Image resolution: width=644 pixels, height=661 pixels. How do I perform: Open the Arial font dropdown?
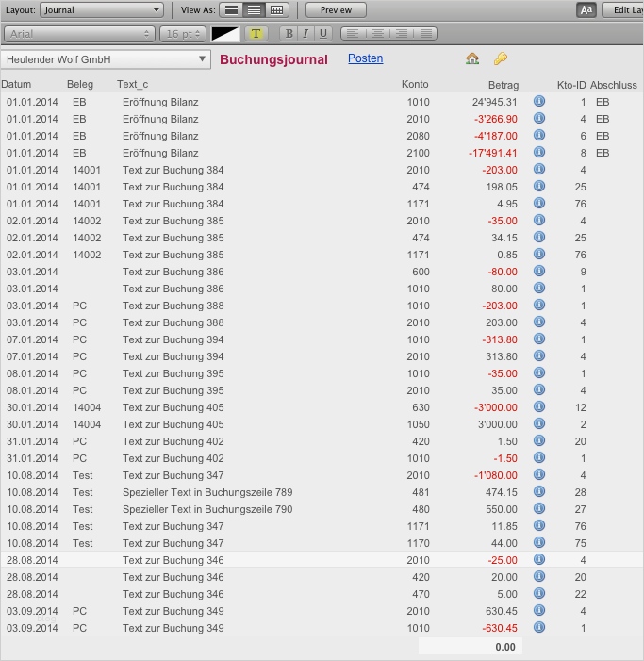(79, 34)
